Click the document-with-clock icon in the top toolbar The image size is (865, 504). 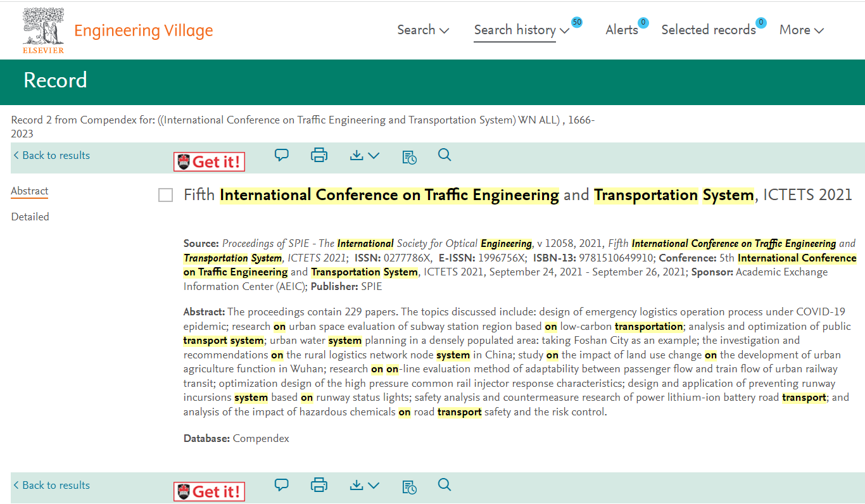(409, 156)
